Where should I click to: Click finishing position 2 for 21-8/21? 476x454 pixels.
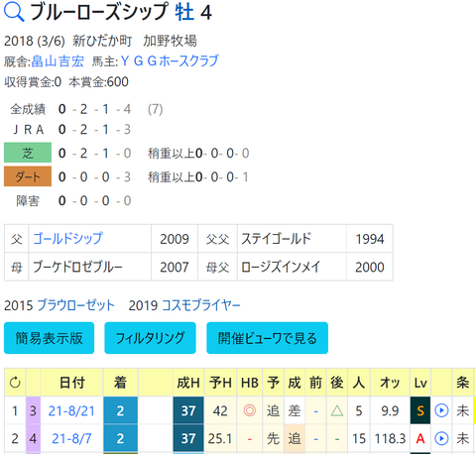(120, 410)
